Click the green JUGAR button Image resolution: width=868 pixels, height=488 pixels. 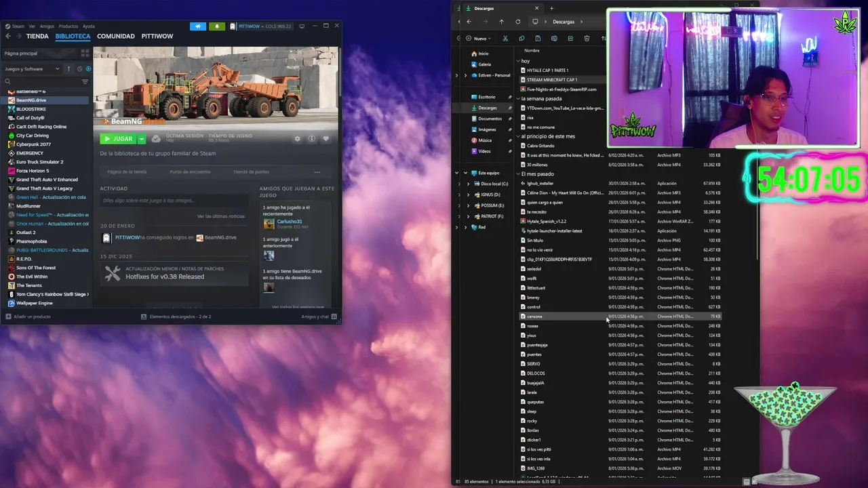click(118, 139)
